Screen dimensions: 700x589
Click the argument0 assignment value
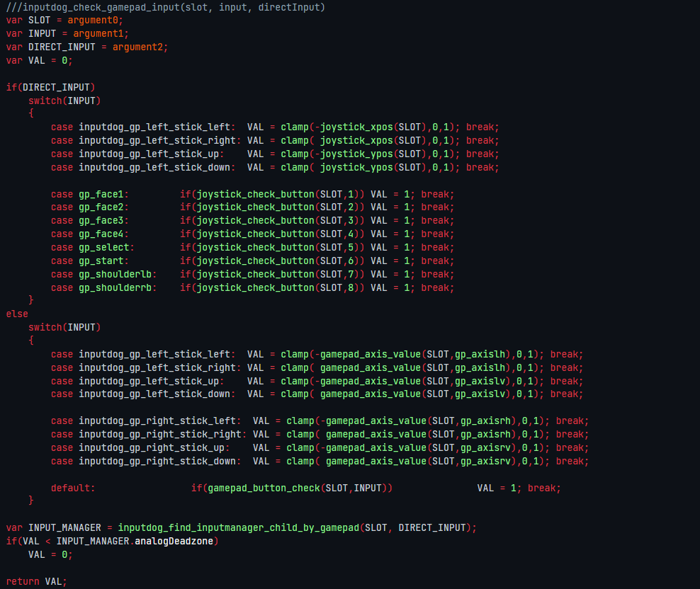[x=94, y=20]
